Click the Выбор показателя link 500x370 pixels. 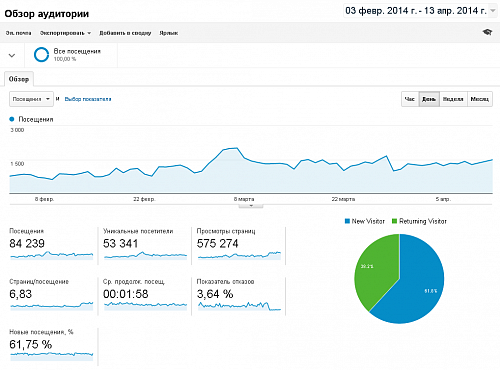pyautogui.click(x=88, y=99)
